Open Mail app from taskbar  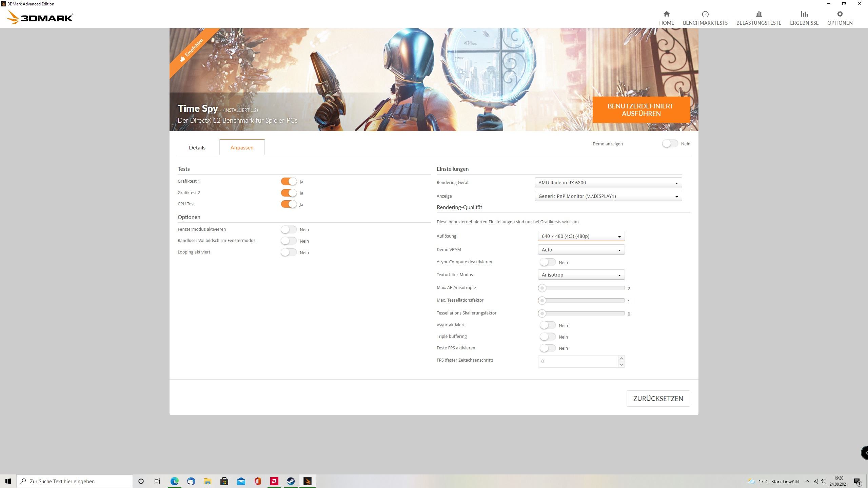tap(241, 481)
